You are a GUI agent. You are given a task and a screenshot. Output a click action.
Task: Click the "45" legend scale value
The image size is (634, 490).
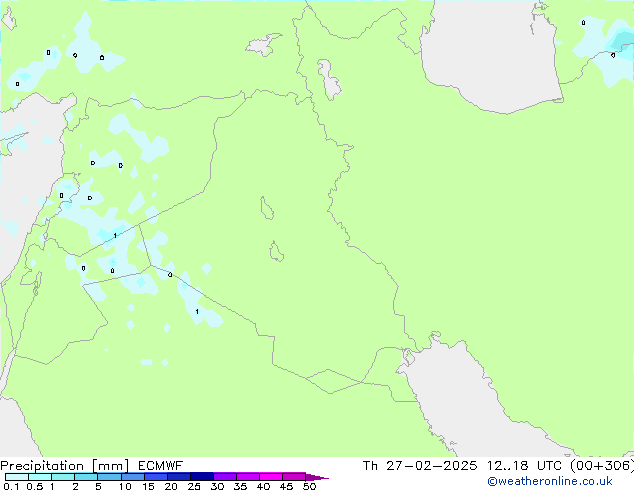tap(286, 486)
